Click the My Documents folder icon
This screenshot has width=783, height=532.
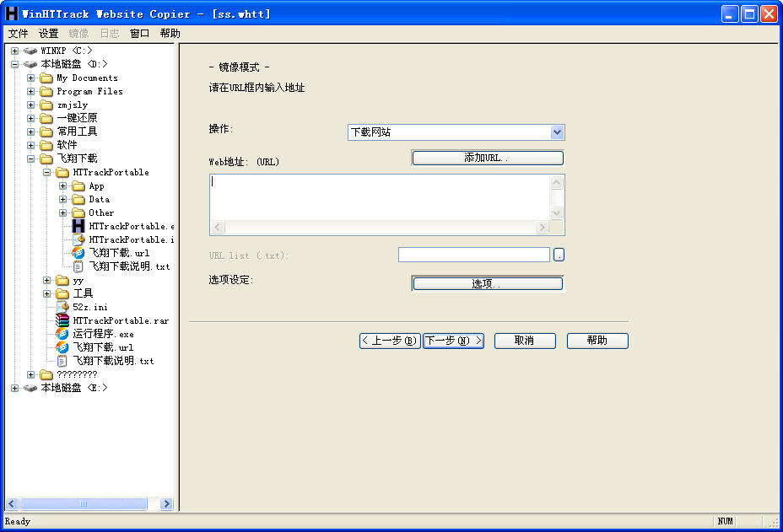coord(46,78)
